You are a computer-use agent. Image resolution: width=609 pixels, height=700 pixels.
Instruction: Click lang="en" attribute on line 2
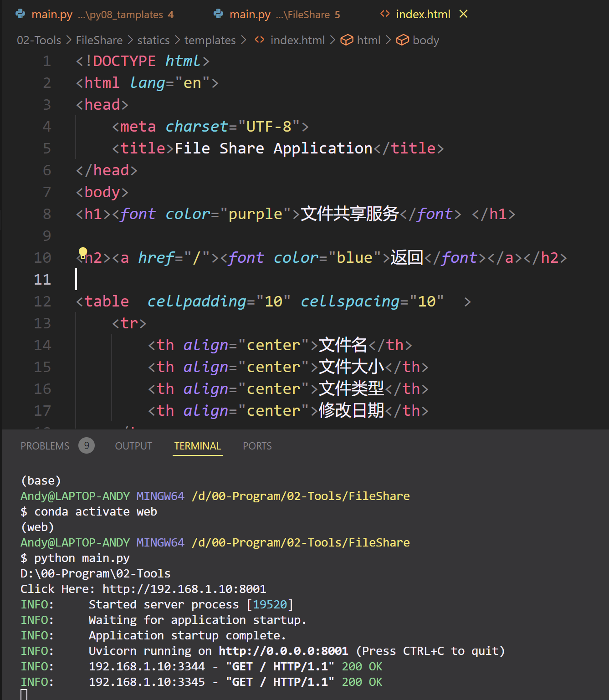[170, 83]
